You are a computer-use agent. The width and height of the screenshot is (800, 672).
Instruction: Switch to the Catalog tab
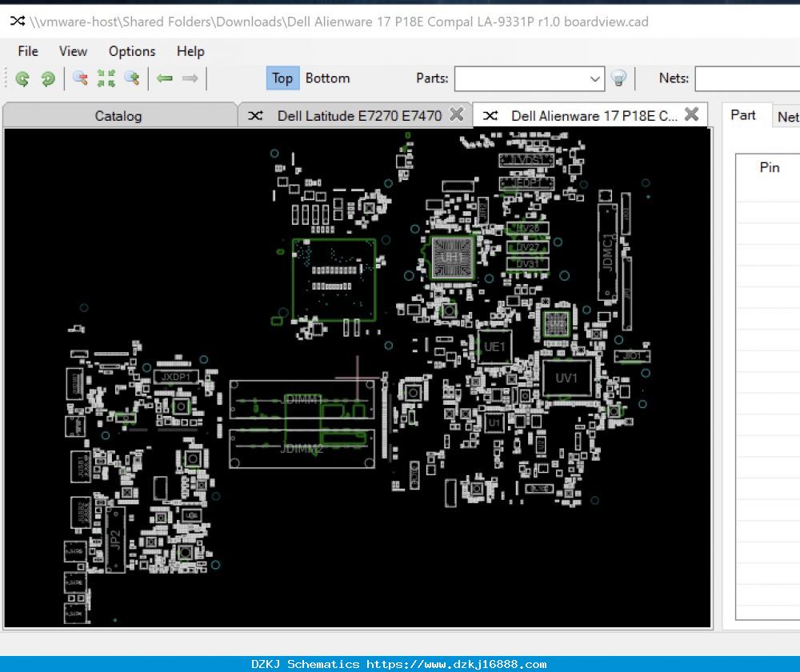(118, 116)
